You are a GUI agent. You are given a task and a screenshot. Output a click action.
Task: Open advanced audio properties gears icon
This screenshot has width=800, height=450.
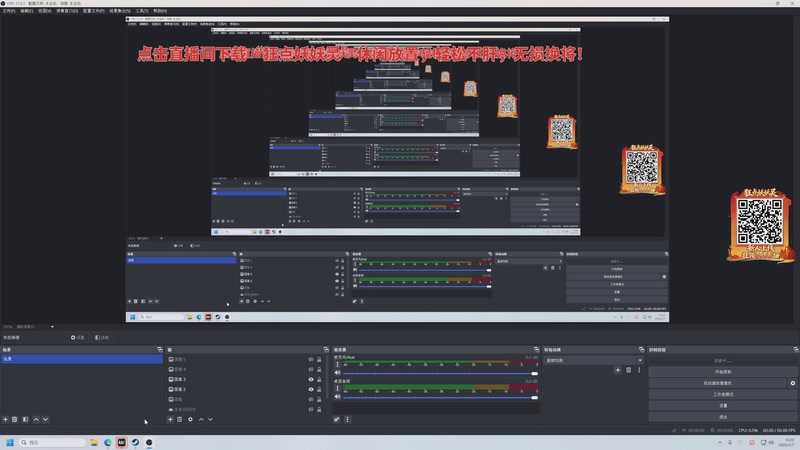click(337, 419)
